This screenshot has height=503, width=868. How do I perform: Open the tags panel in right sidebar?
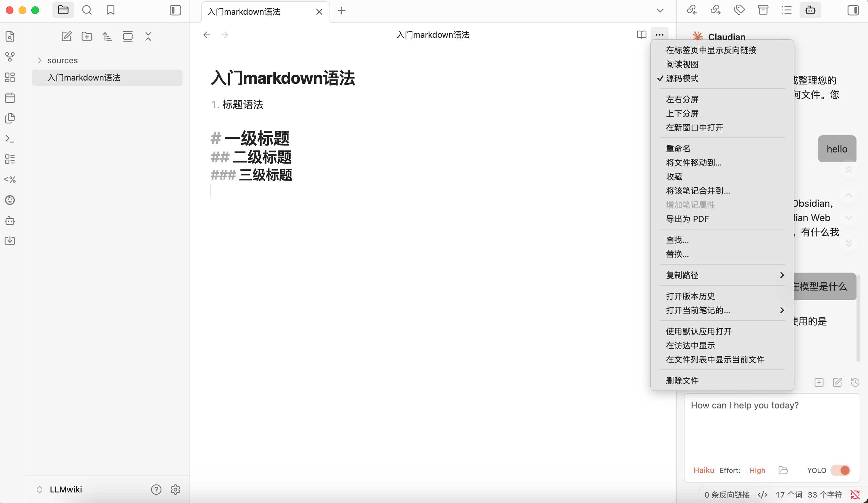point(739,10)
